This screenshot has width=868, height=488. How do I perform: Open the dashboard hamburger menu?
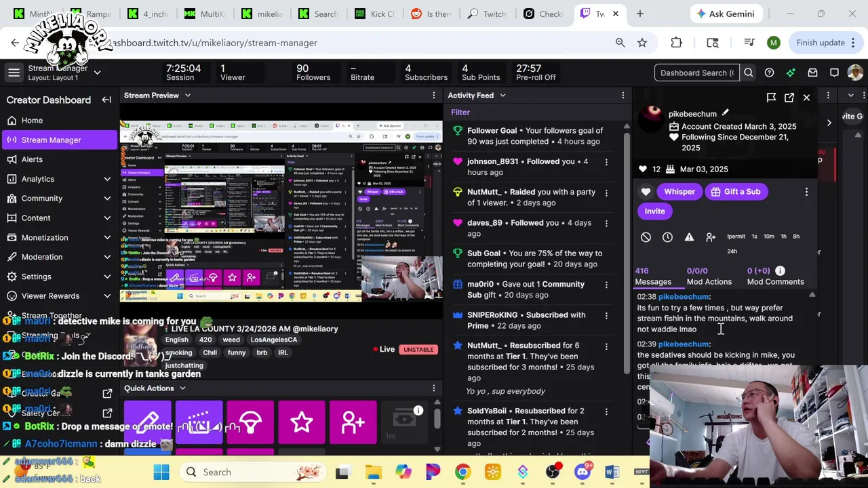(x=14, y=73)
